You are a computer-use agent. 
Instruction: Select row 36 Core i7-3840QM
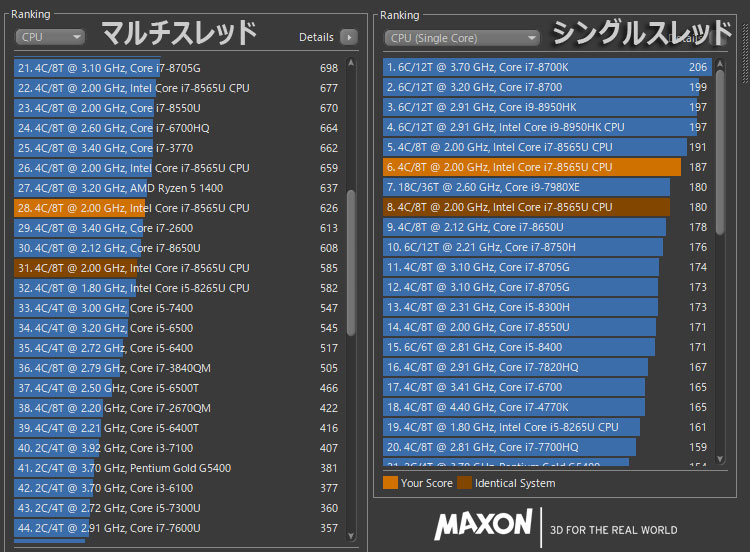coord(178,368)
